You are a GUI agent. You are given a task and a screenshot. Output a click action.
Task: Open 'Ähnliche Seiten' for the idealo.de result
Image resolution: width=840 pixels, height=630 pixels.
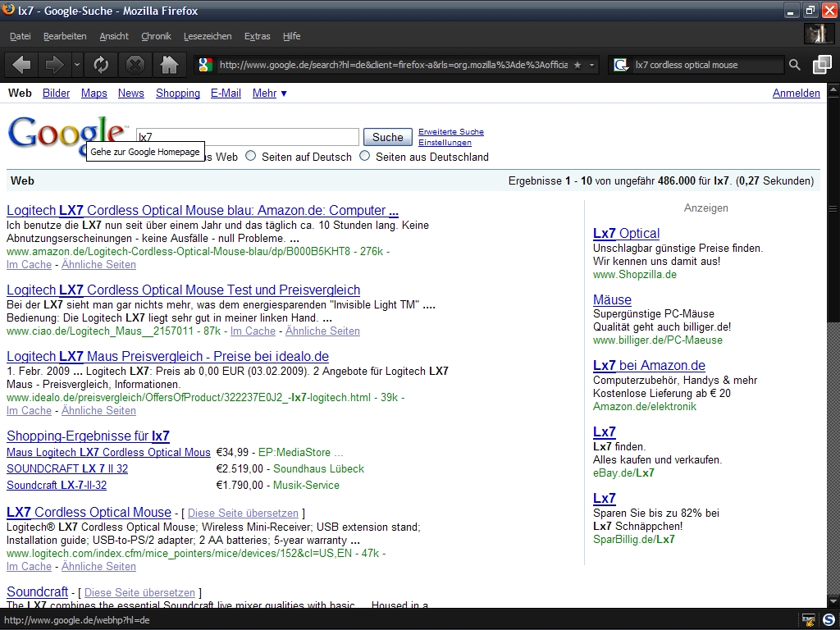pyautogui.click(x=98, y=411)
